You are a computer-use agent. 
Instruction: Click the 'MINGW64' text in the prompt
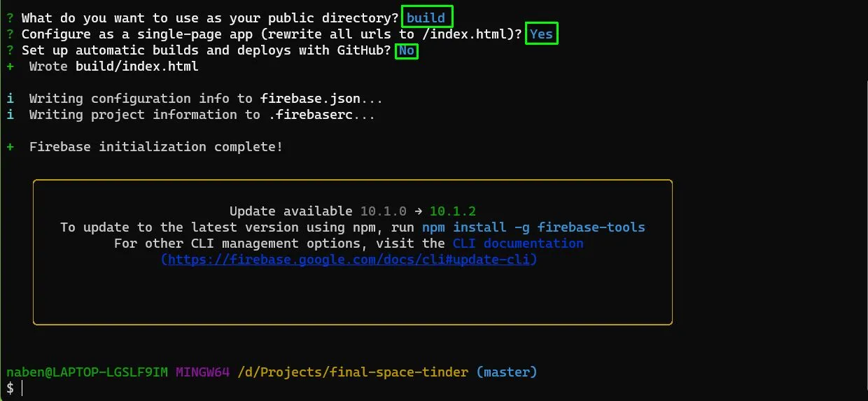pyautogui.click(x=203, y=372)
